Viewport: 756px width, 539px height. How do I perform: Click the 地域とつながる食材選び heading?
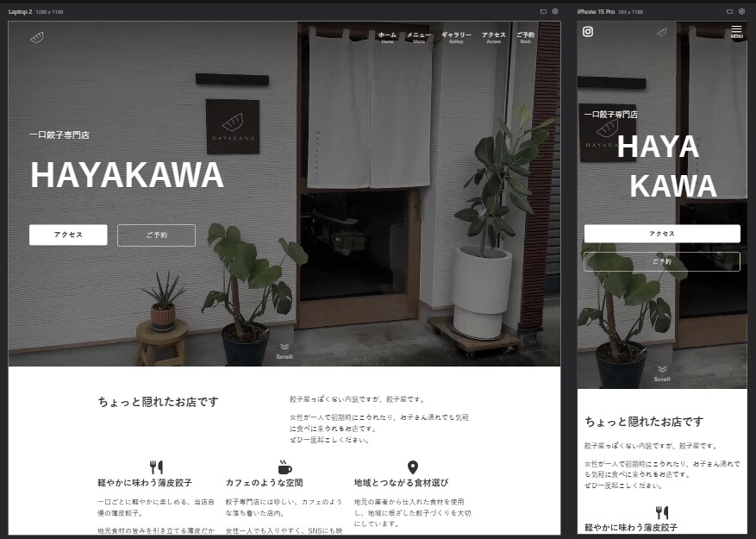pyautogui.click(x=401, y=483)
